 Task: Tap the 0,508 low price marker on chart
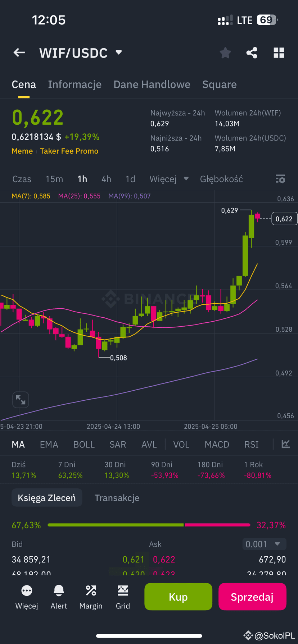[118, 358]
